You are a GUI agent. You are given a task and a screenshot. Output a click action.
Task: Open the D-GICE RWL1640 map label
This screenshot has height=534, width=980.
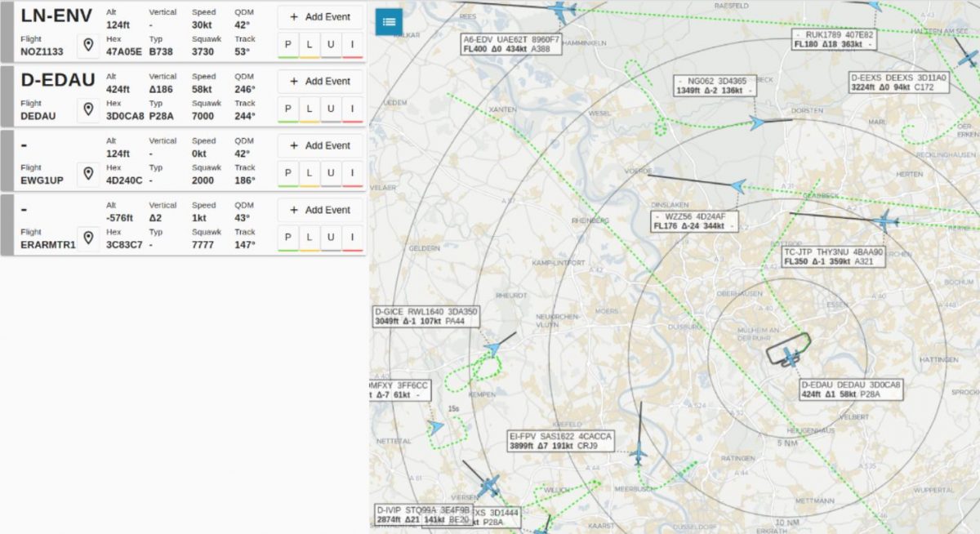[426, 317]
